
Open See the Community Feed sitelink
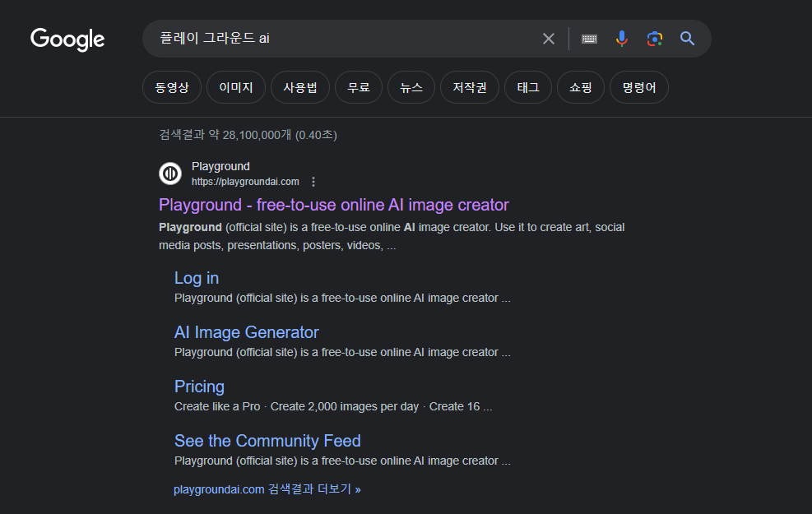click(x=267, y=441)
